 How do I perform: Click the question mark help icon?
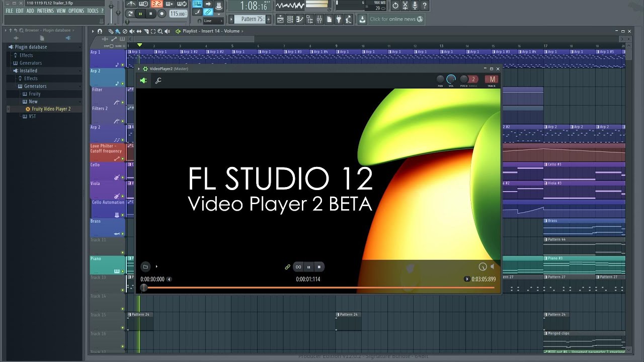tap(424, 6)
